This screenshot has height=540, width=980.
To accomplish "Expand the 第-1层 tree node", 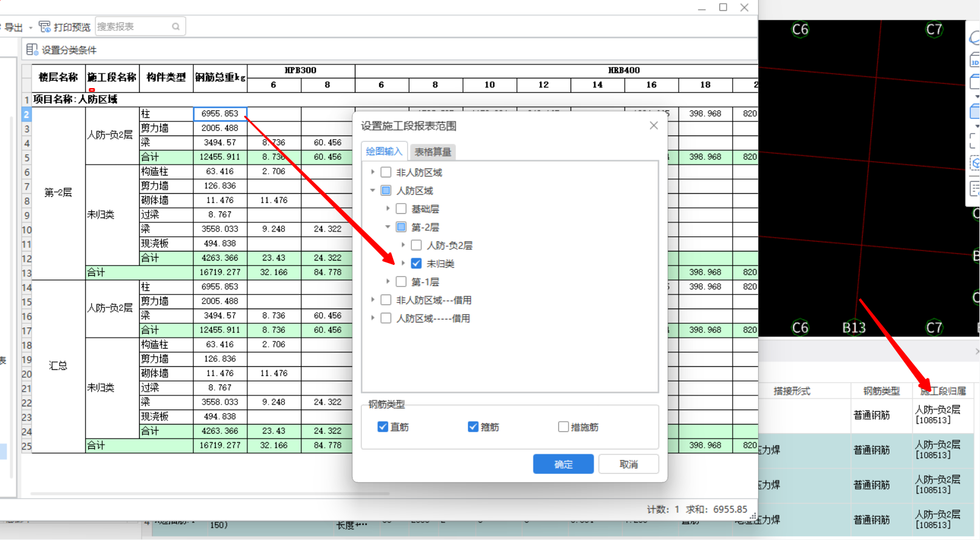I will click(x=388, y=282).
